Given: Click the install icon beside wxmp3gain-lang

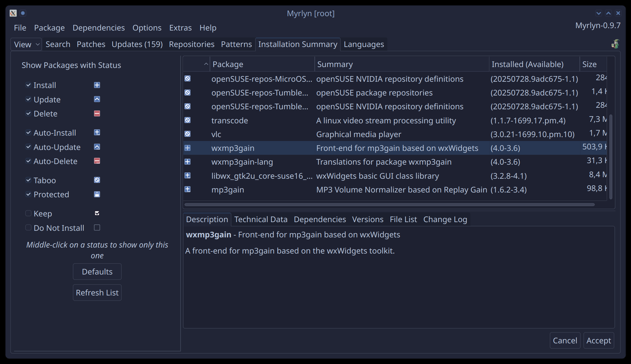Looking at the screenshot, I should pos(187,162).
